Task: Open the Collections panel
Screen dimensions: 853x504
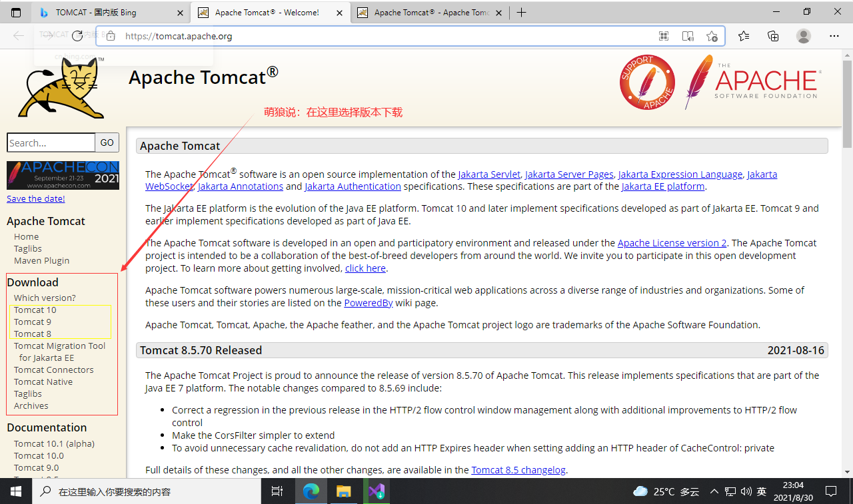Action: [773, 36]
